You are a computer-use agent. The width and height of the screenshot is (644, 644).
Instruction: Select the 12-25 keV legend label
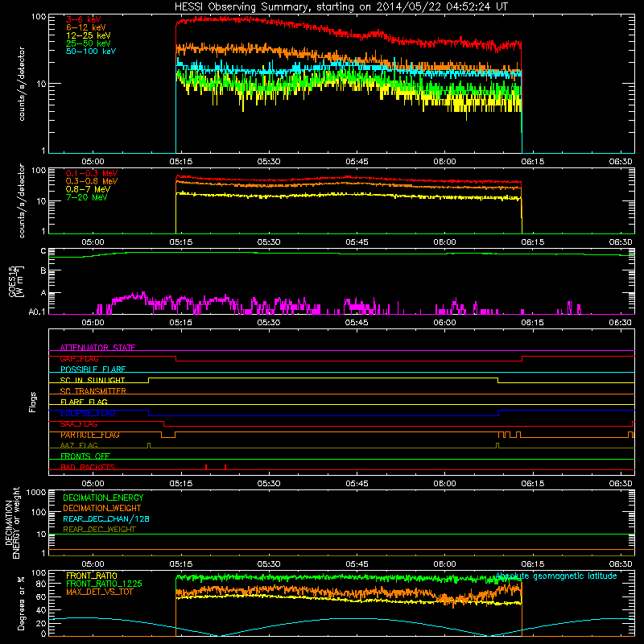(x=89, y=35)
